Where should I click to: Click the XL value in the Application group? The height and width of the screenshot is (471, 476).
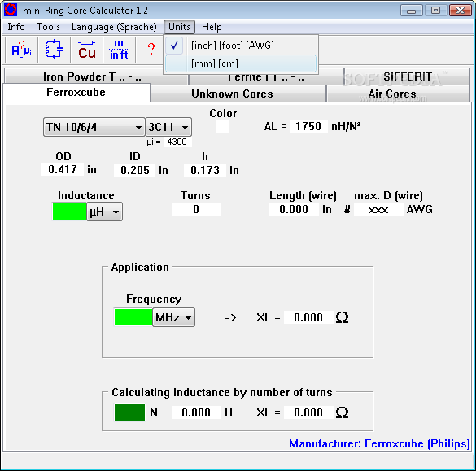[308, 317]
